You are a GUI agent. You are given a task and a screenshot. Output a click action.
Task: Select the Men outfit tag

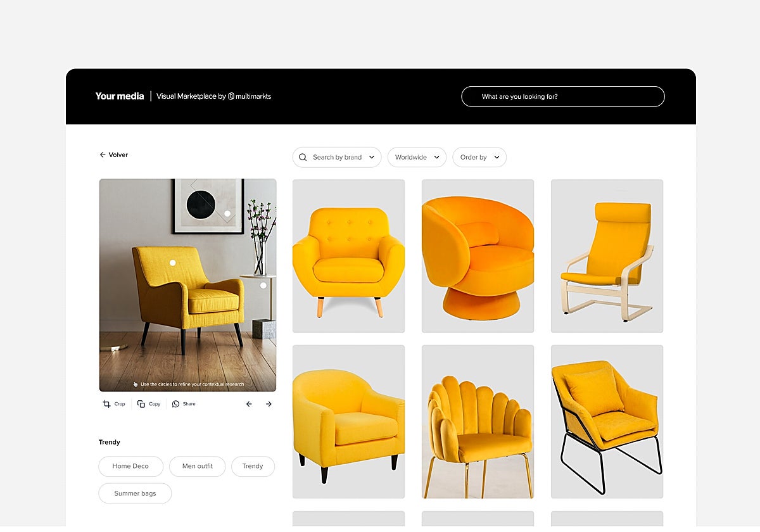coord(197,467)
